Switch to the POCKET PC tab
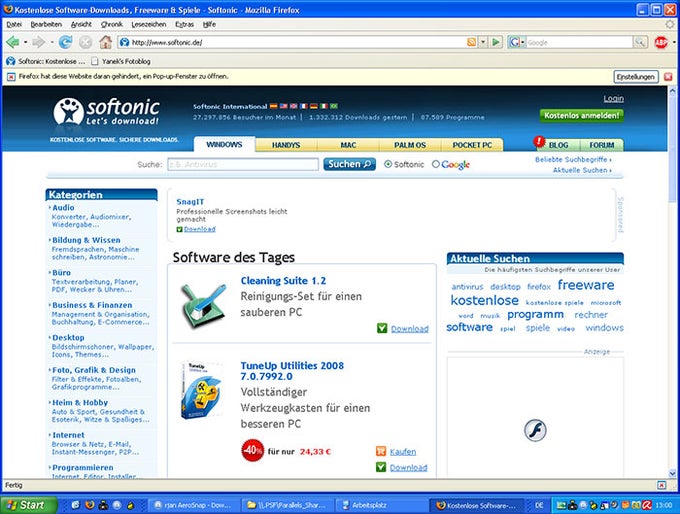 click(472, 144)
